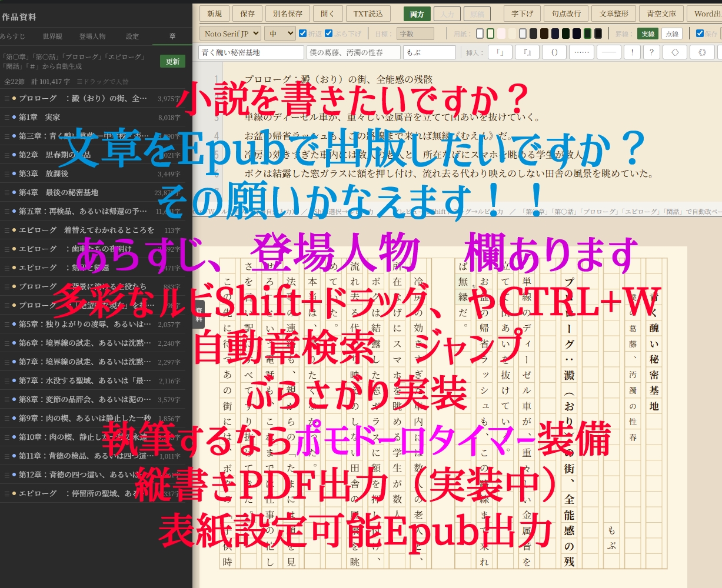Toggle the ぶら下げ hanging punctuation checkbox

329,34
